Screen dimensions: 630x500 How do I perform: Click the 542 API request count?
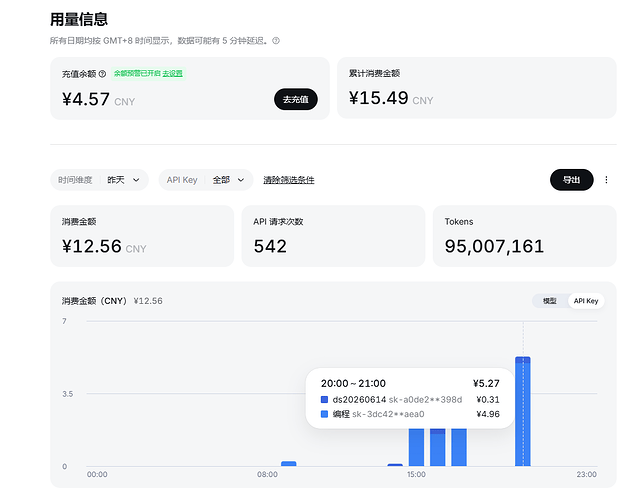270,246
